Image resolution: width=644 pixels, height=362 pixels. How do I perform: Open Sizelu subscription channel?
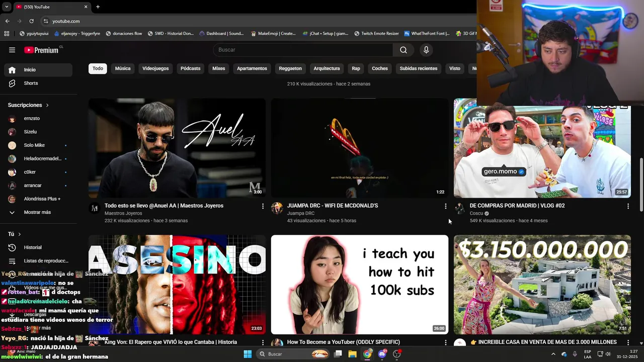(38, 132)
